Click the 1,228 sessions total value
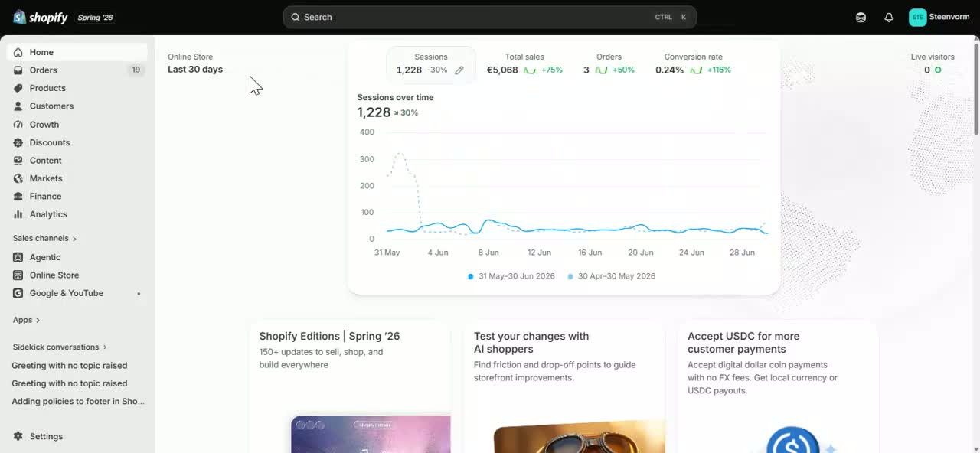980x453 pixels. [374, 112]
